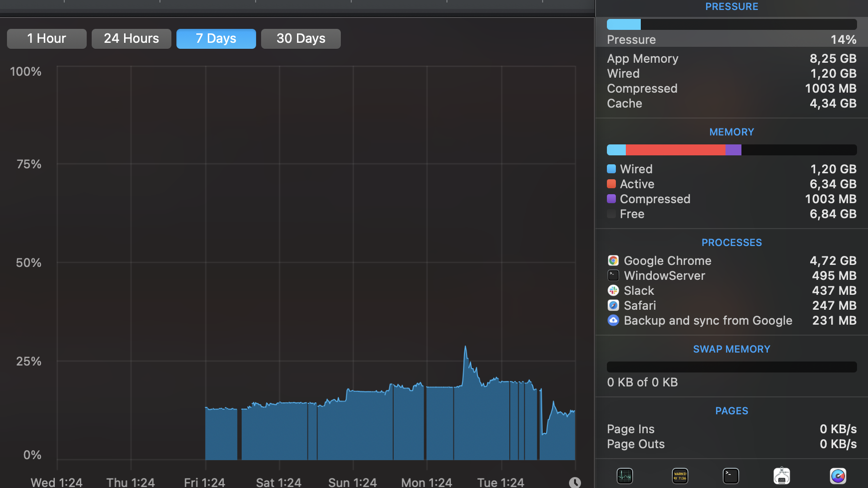The height and width of the screenshot is (488, 868).
Task: Click the Cache 4,34 GB value
Action: pos(833,103)
